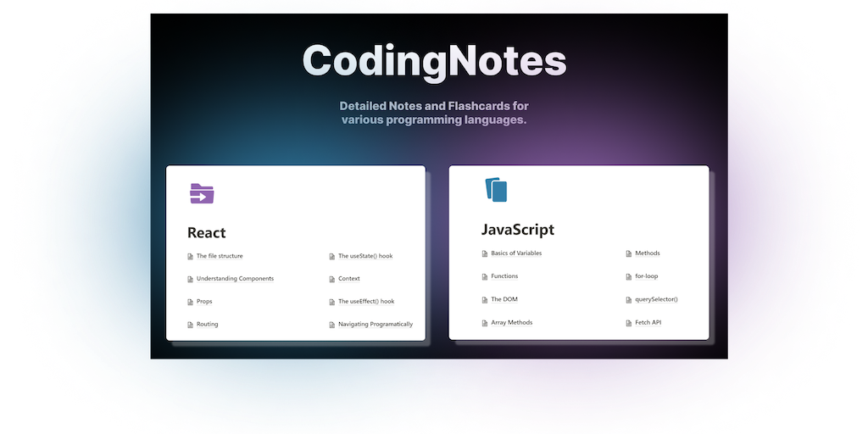Image resolution: width=868 pixels, height=434 pixels.
Task: Open "The file structure" note
Action: pos(220,256)
